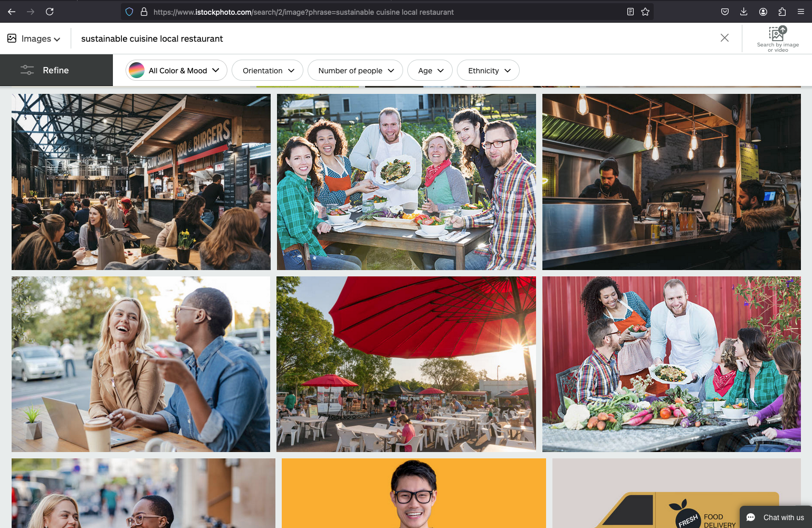Click the browser back arrow

[12, 12]
